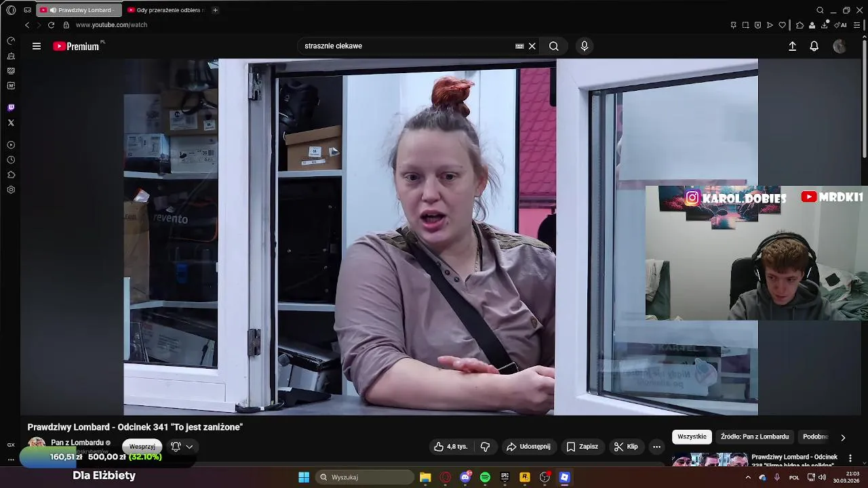Open the Opera main menu logo
Screen dimensions: 868x488
click(x=11, y=10)
